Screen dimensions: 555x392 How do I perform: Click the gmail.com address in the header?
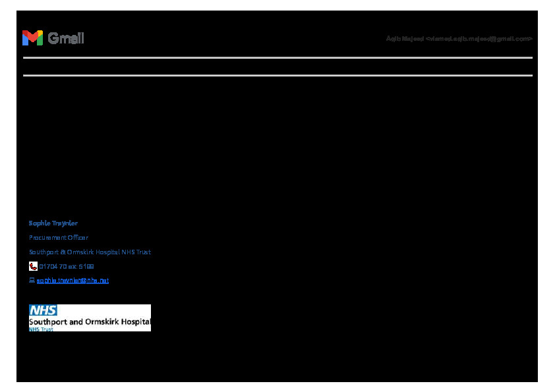[479, 39]
